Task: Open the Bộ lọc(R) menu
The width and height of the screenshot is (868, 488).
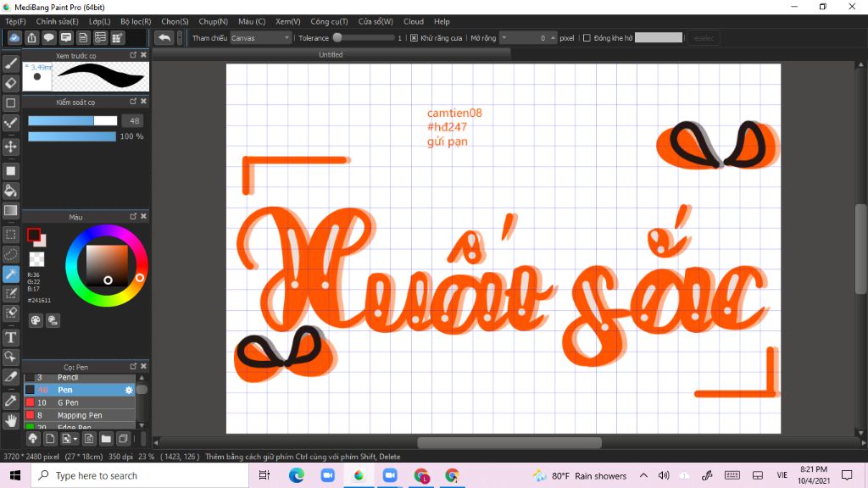Action: (x=136, y=21)
